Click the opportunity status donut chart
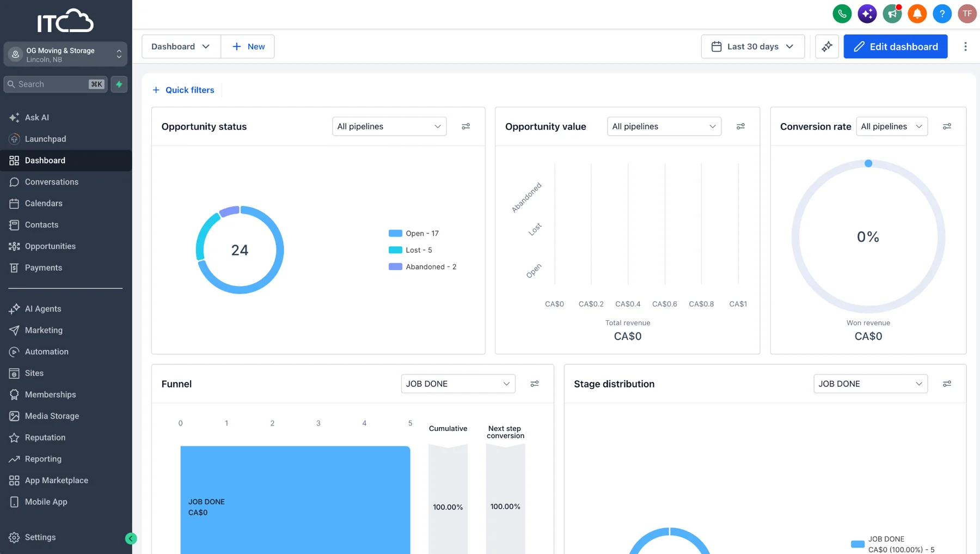This screenshot has height=554, width=980. tap(240, 250)
